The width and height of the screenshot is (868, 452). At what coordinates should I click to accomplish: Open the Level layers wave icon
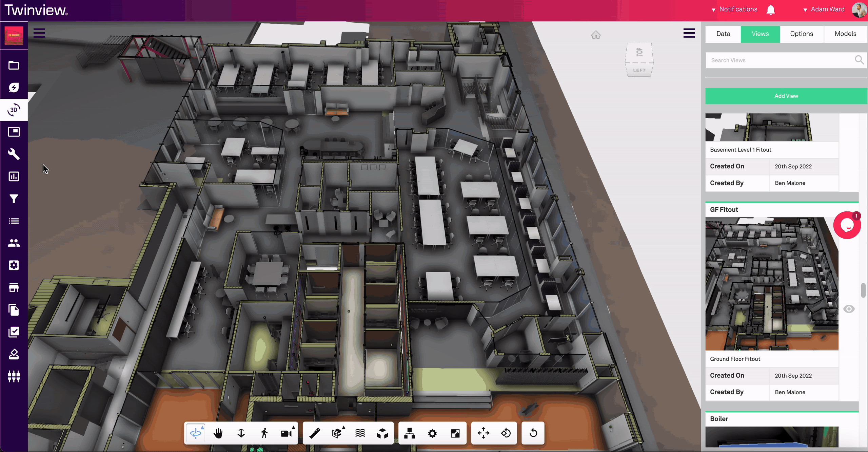pyautogui.click(x=360, y=433)
